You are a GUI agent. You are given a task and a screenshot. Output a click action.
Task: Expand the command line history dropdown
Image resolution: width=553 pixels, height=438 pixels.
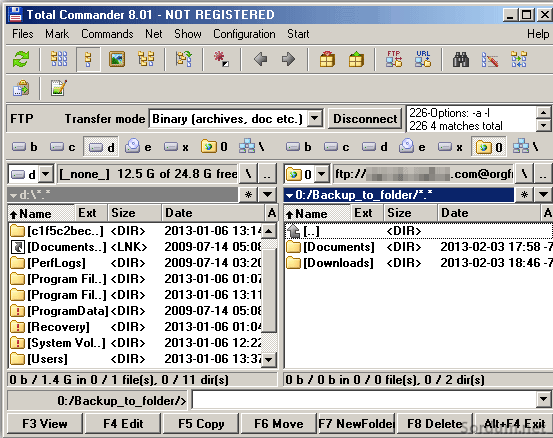tap(543, 400)
